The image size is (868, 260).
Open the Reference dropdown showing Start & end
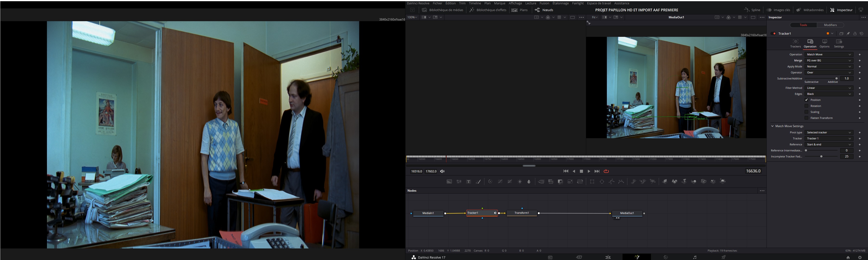tap(828, 145)
